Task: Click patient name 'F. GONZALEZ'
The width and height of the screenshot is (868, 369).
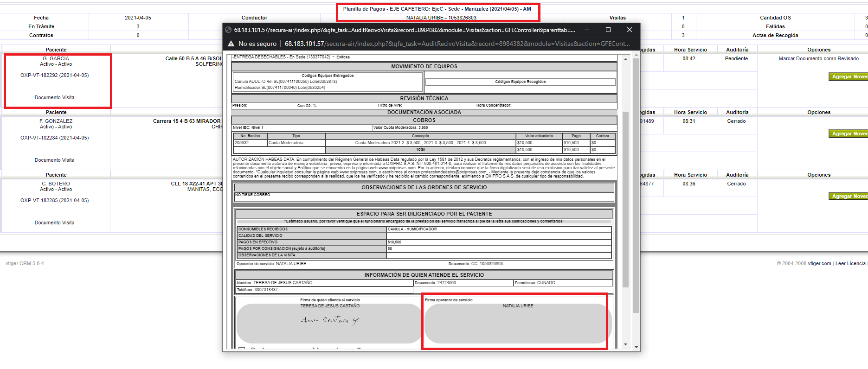Action: 56,121
